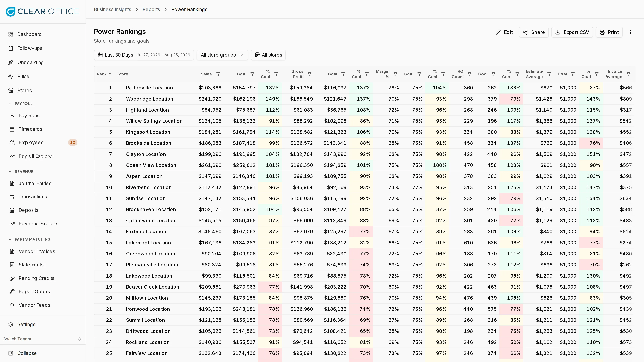Screen dimensions: 644x362
Task: Open the more options kebab menu
Action: (x=631, y=32)
